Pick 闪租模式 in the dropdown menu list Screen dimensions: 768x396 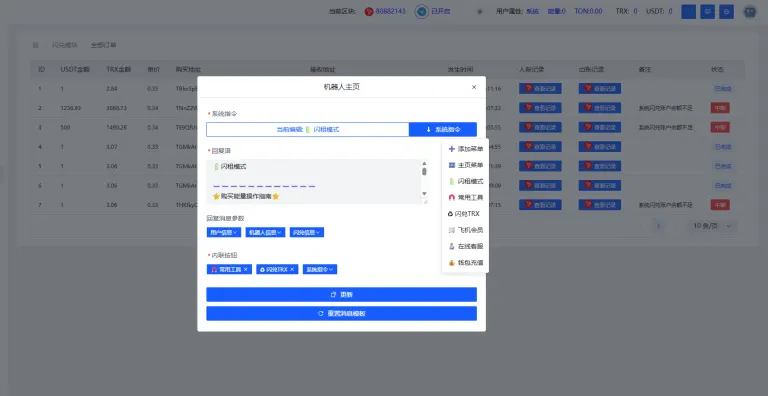point(465,181)
